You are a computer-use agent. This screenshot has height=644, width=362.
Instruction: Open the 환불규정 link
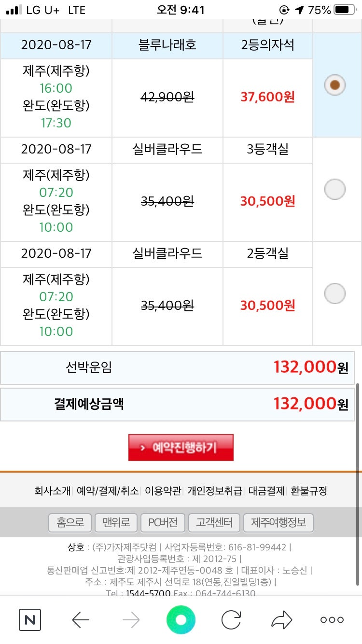pyautogui.click(x=309, y=491)
